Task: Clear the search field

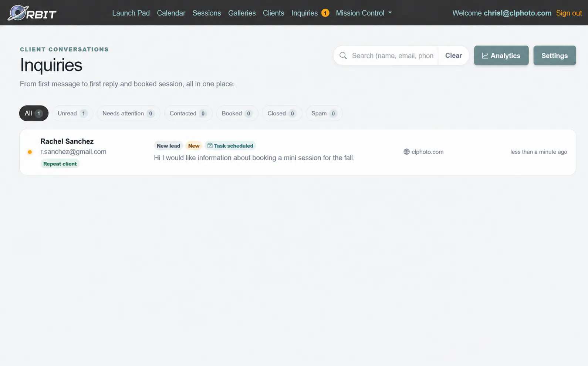Action: (453, 56)
